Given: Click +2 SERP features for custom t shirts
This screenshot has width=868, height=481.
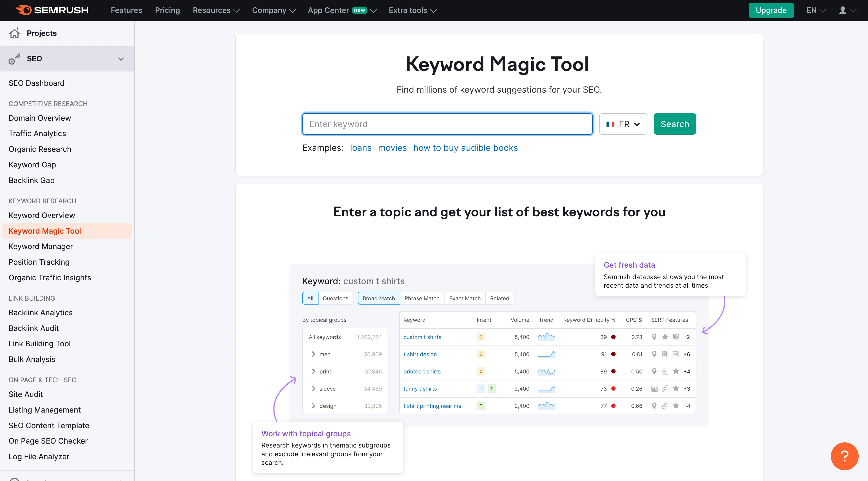Looking at the screenshot, I should coord(686,337).
